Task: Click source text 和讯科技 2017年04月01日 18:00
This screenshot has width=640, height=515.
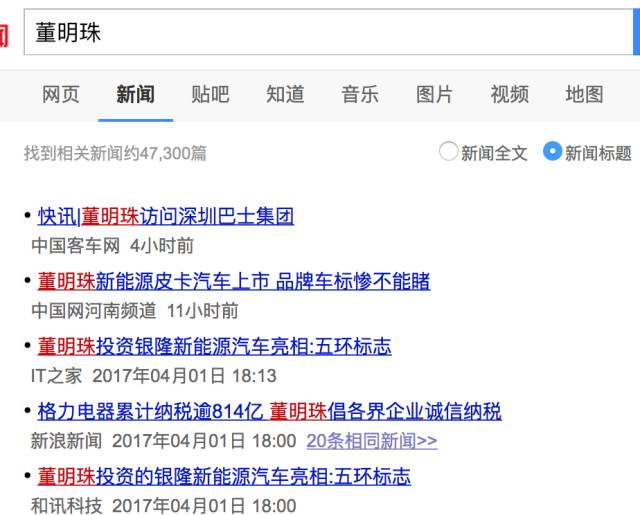Action: [164, 506]
